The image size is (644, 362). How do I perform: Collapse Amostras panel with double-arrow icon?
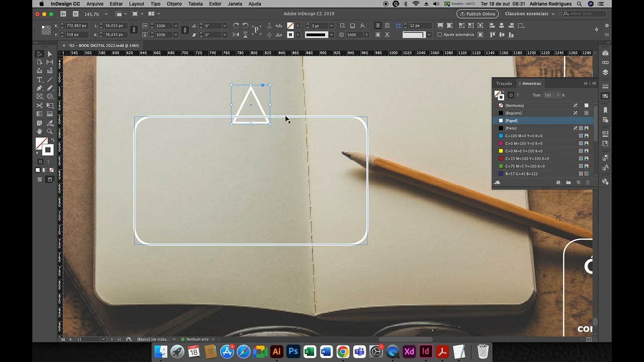pos(586,83)
